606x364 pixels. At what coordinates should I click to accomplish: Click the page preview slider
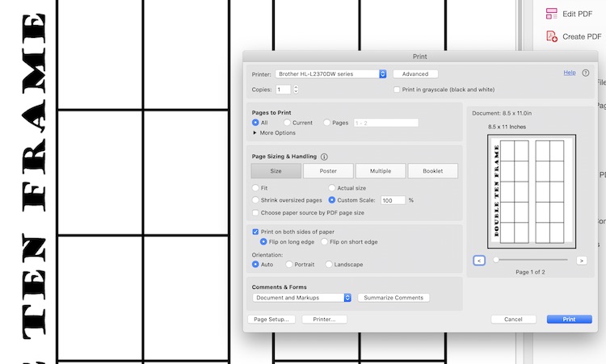(530, 260)
